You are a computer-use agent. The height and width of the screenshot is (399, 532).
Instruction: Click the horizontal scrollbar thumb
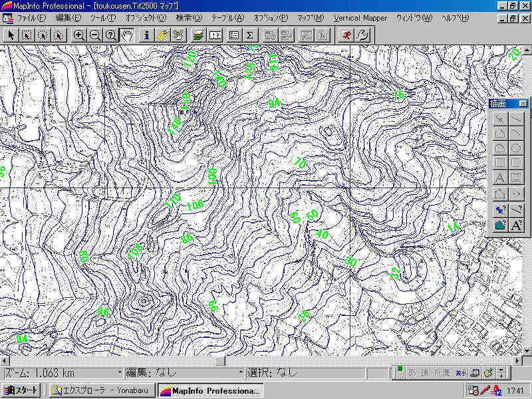(x=219, y=361)
